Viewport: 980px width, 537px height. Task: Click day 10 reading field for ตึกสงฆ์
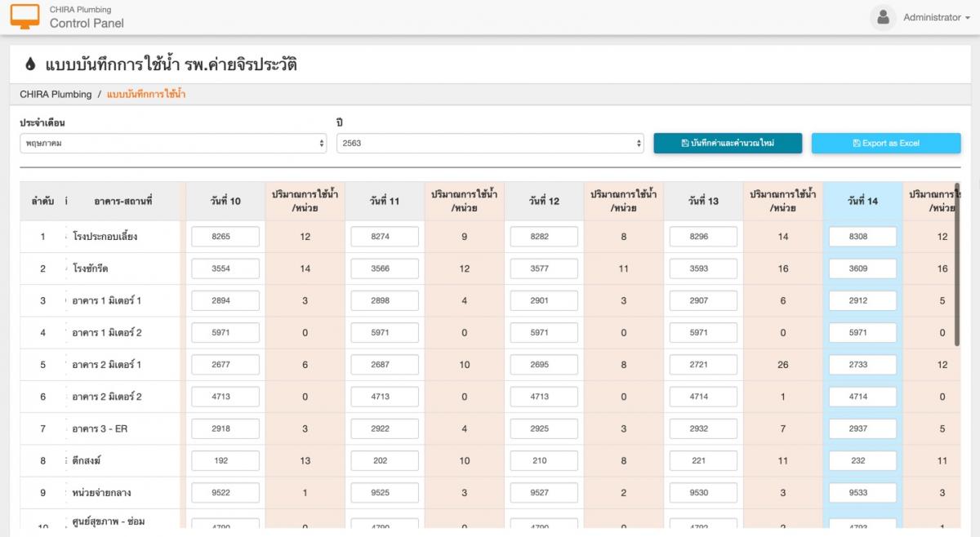[x=225, y=461]
